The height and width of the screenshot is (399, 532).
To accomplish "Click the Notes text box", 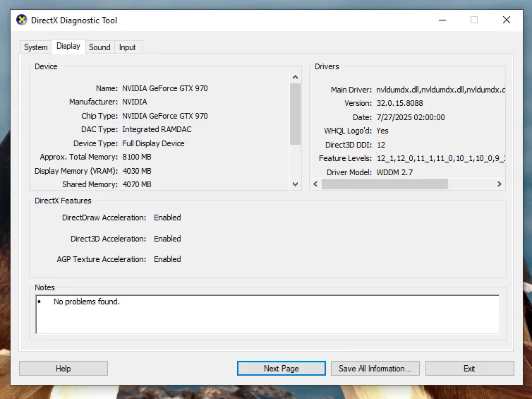I will point(267,314).
